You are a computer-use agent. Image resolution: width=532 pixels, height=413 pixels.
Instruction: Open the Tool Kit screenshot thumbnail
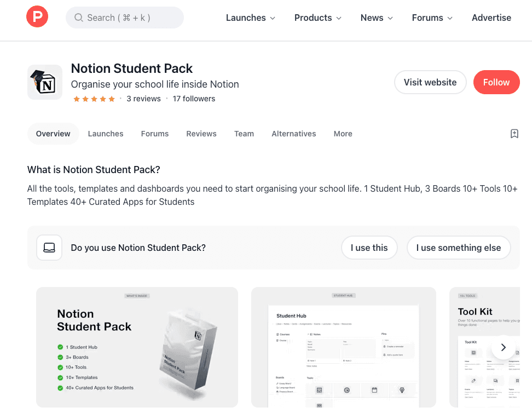484,347
